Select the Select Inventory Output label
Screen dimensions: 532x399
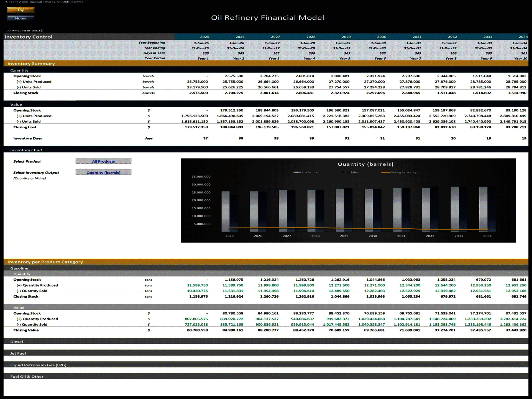pyautogui.click(x=36, y=172)
